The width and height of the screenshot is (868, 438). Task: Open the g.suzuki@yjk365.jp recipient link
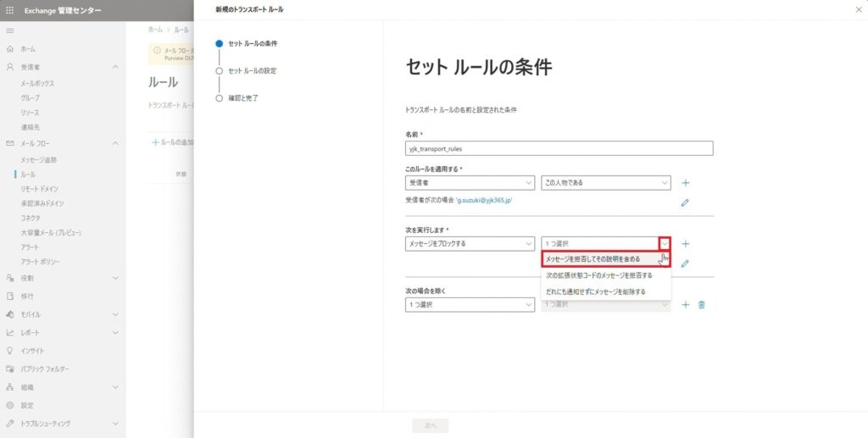tap(484, 200)
